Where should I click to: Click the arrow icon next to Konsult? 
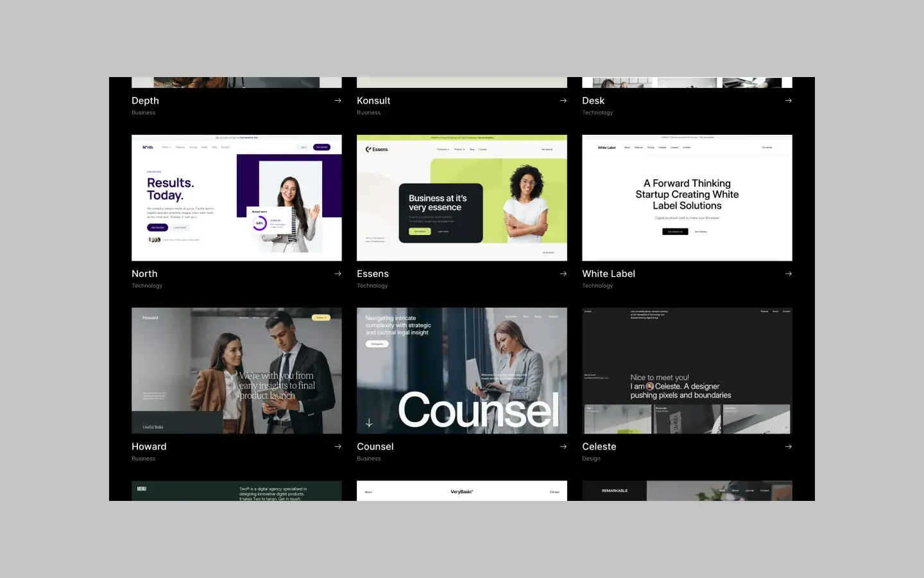click(x=563, y=100)
